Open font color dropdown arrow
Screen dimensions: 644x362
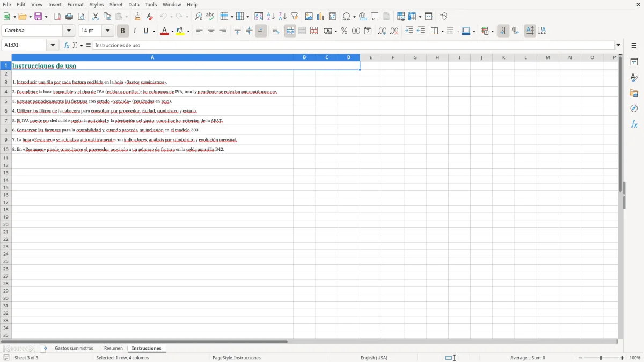click(172, 31)
